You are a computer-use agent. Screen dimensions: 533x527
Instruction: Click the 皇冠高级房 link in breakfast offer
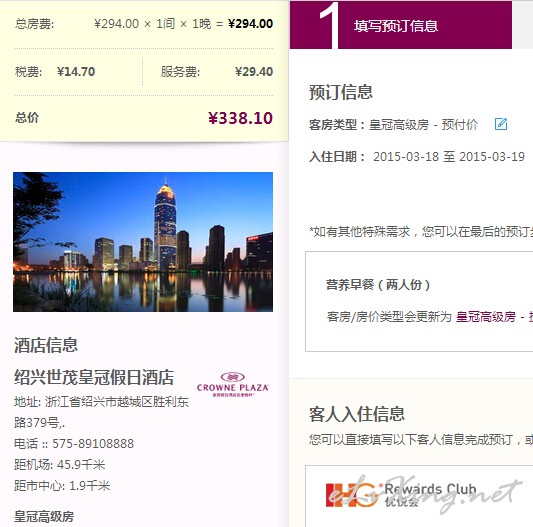[485, 317]
